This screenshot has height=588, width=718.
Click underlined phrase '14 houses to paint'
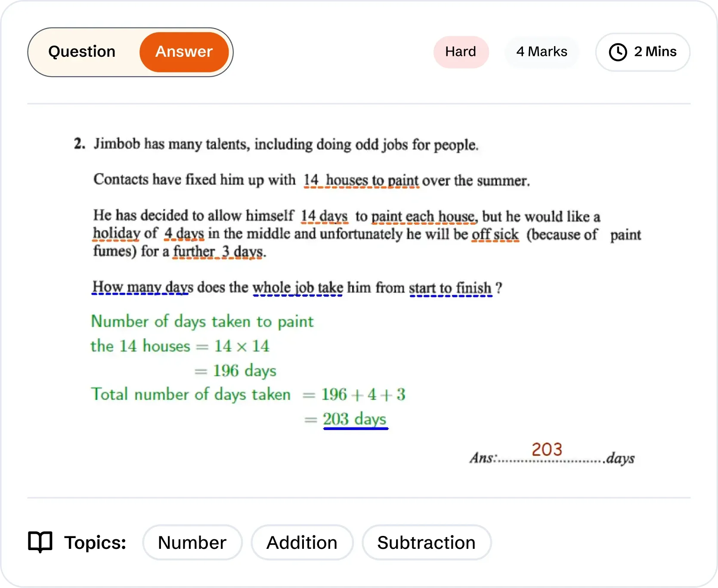pos(361,180)
